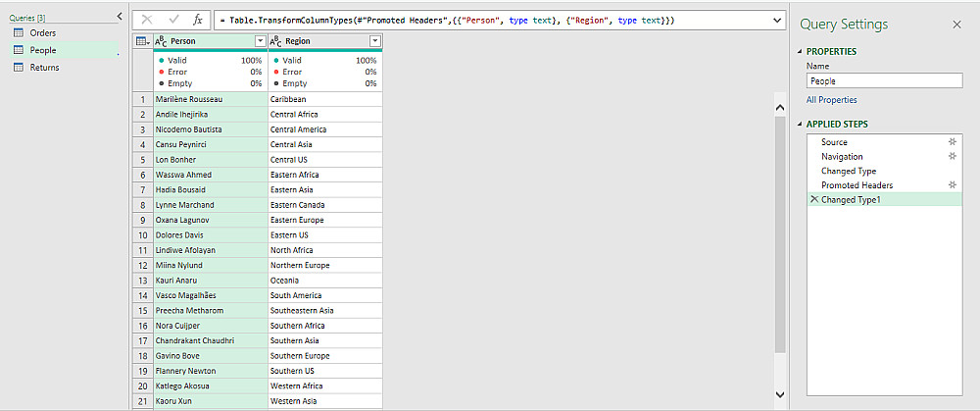This screenshot has height=411, width=980.
Task: Open settings gear for Navigation step
Action: click(951, 156)
